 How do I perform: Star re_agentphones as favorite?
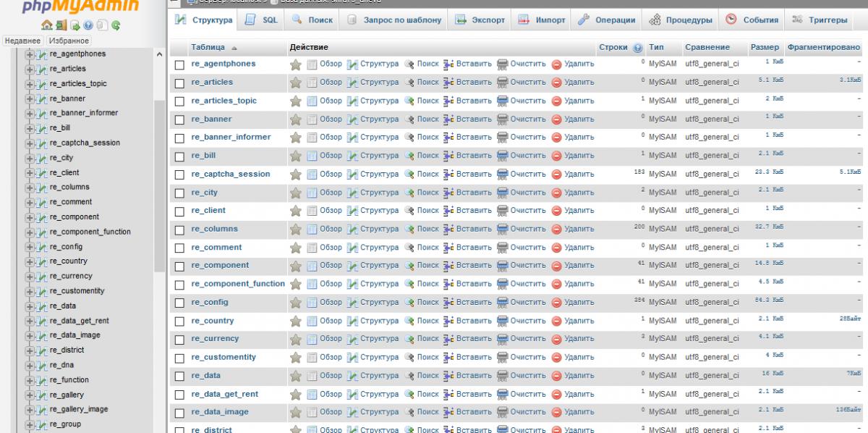pos(295,64)
